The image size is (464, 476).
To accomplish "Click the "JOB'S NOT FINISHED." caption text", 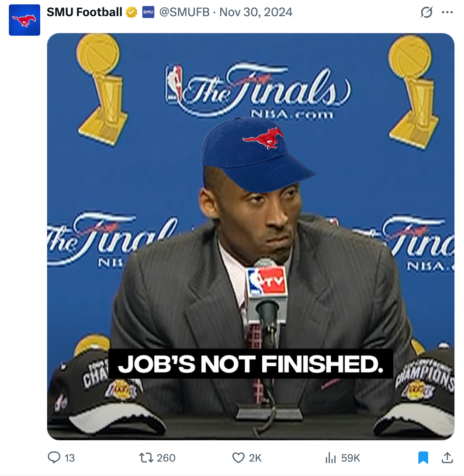I will (x=250, y=364).
